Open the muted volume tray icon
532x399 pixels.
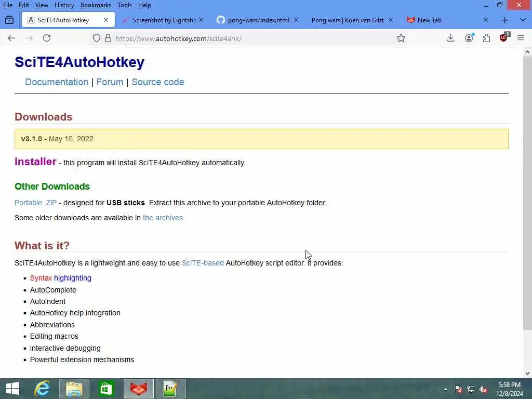(x=484, y=389)
